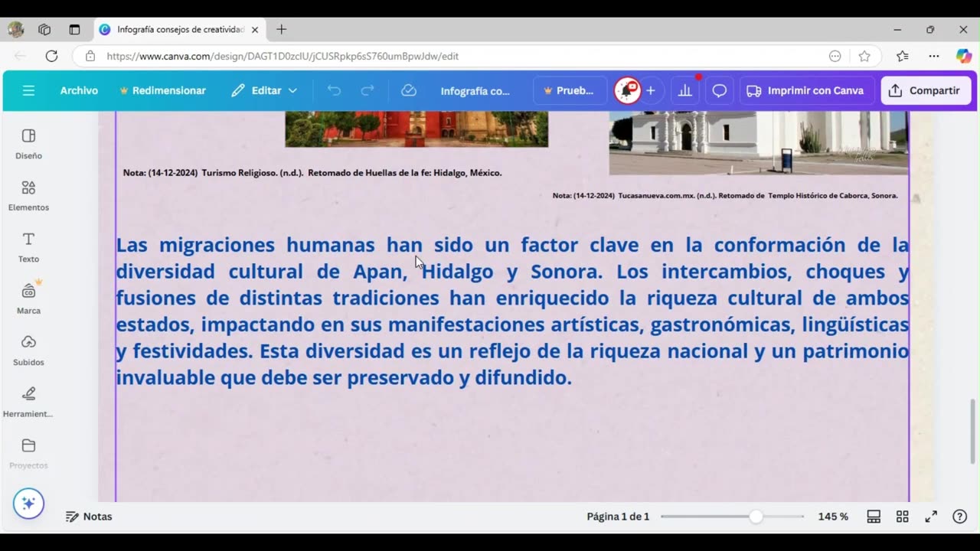The image size is (980, 551).
Task: Open the browser favorites list icon
Action: 903,56
